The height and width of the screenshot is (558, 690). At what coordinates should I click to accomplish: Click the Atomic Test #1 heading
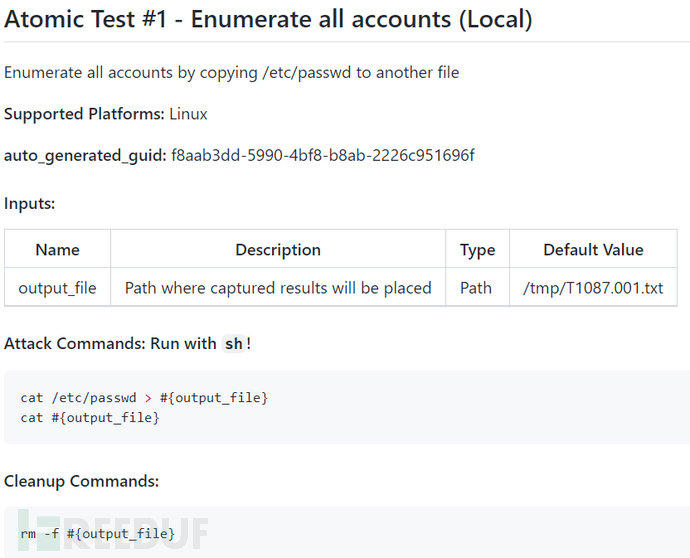coord(268,19)
